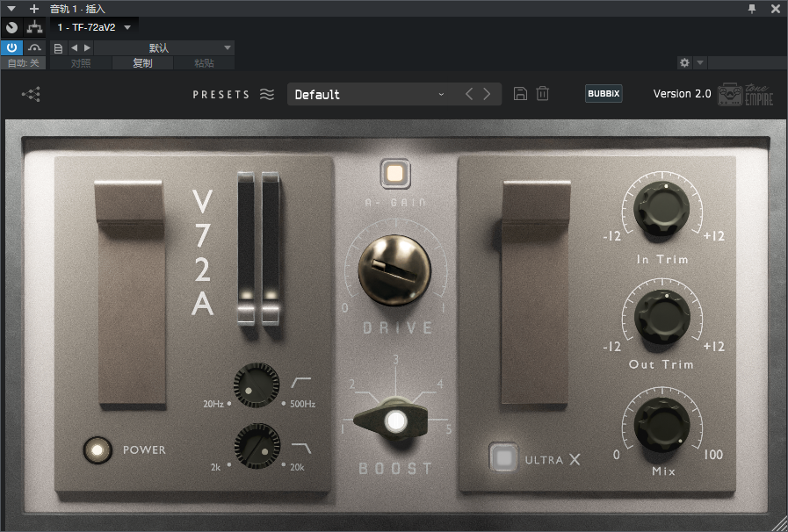
Task: Click the Out Trim knob
Action: (x=661, y=317)
